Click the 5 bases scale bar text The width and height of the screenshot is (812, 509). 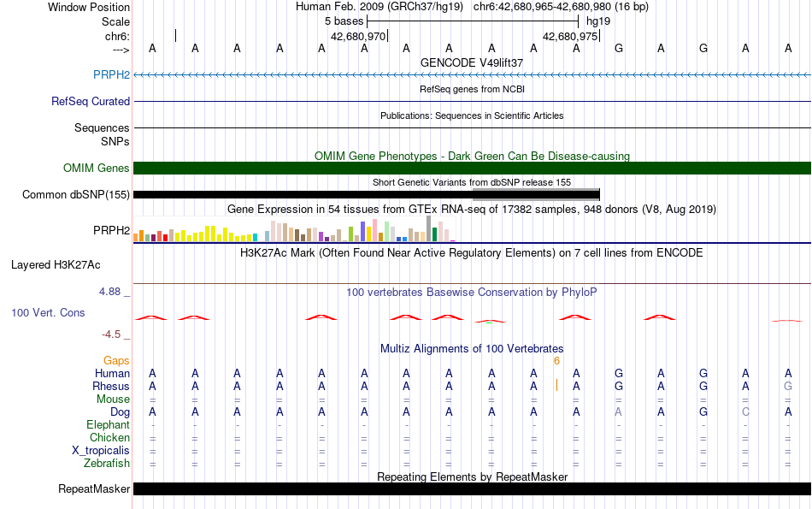(344, 21)
